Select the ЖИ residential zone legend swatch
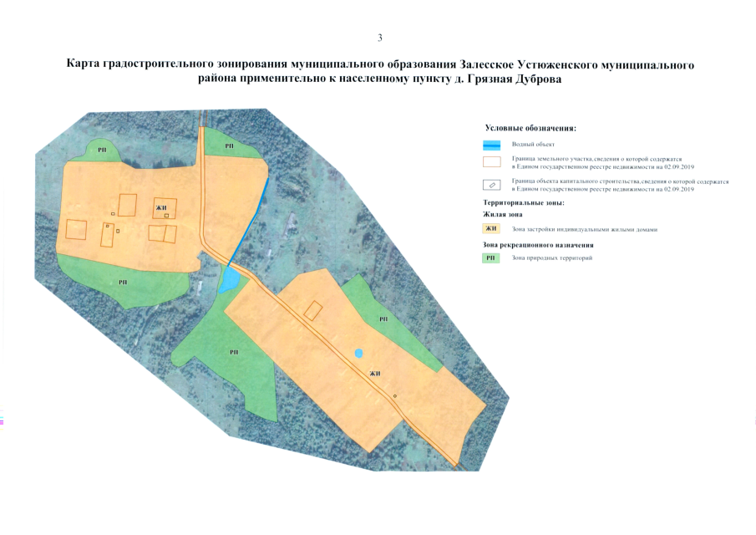The height and width of the screenshot is (535, 756). click(x=491, y=229)
